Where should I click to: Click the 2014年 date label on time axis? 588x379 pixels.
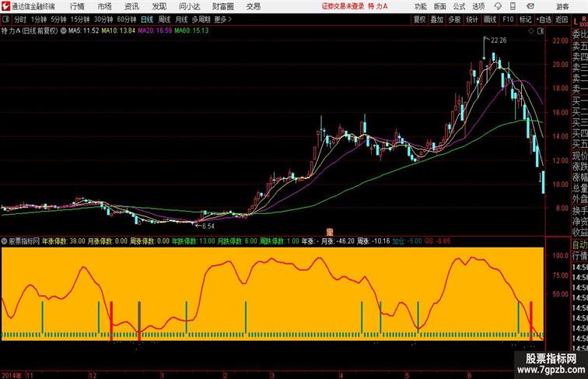coord(12,375)
